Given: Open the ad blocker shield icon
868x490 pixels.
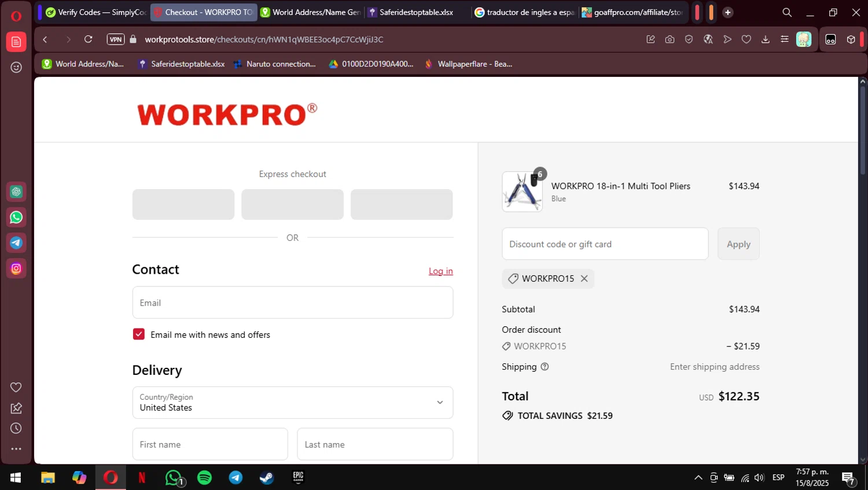Looking at the screenshot, I should pyautogui.click(x=689, y=39).
